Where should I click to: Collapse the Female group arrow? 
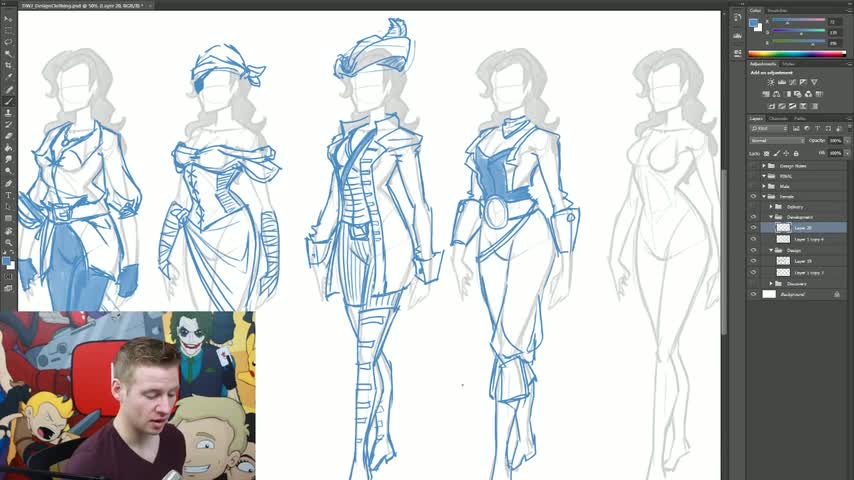click(764, 196)
